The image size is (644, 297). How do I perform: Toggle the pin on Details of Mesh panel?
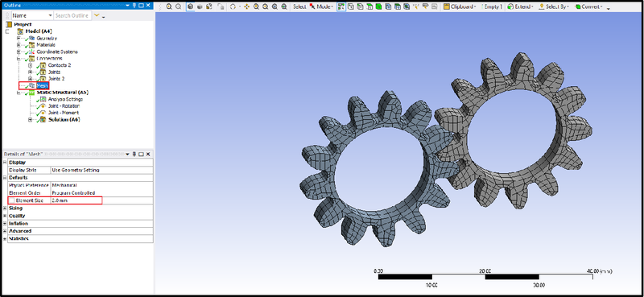[x=134, y=154]
